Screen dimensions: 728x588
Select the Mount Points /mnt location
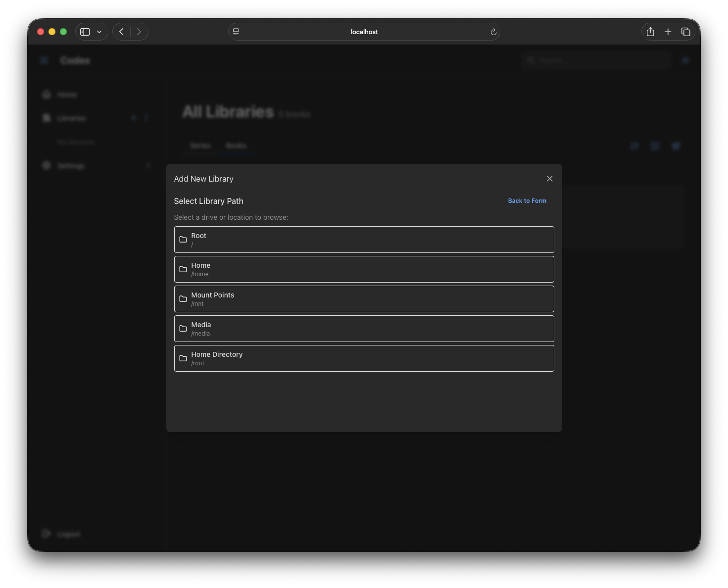(x=364, y=299)
